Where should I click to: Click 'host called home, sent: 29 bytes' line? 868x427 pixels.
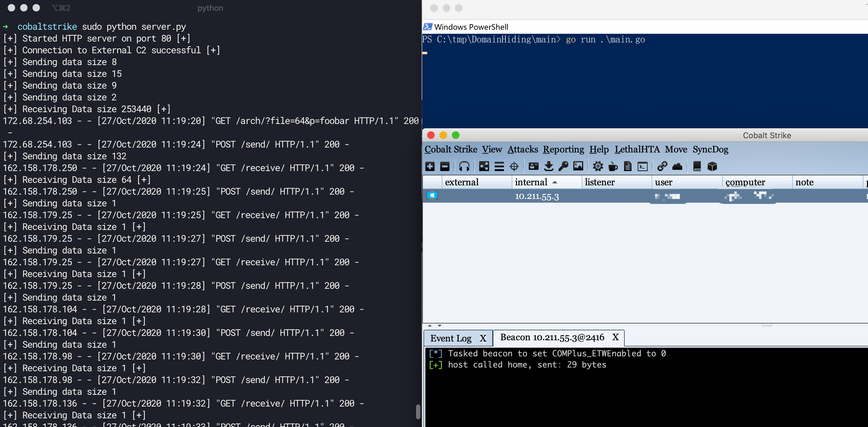518,365
